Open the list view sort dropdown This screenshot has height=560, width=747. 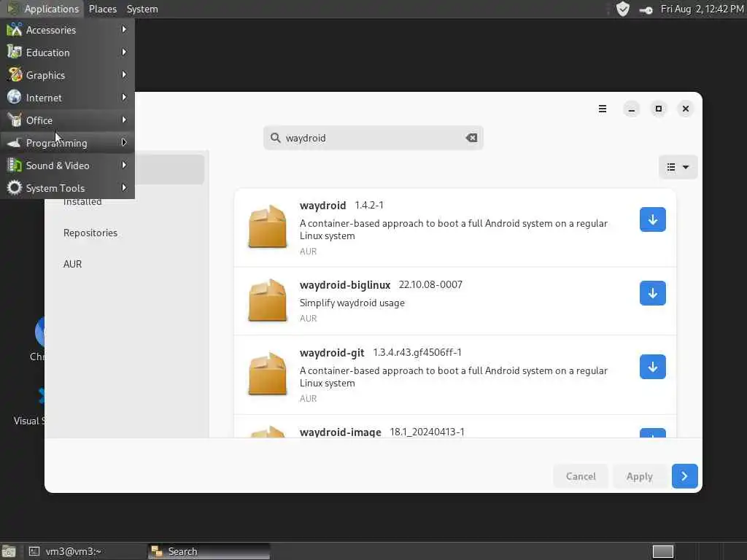pos(678,167)
